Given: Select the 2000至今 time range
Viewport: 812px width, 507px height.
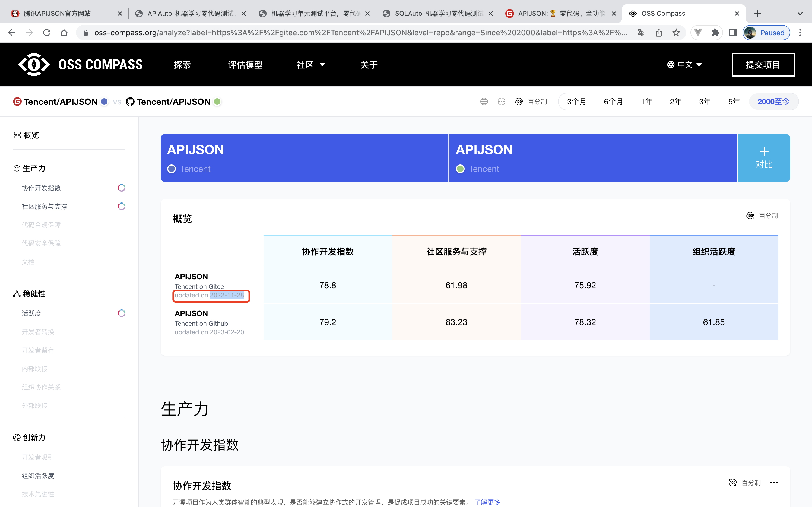Looking at the screenshot, I should coord(773,102).
